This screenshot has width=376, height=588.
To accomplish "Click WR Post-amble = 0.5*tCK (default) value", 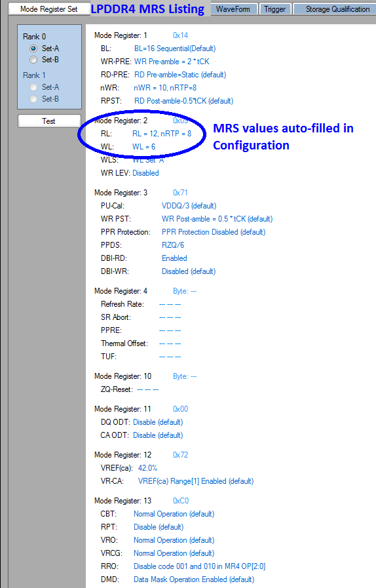I will [x=217, y=219].
